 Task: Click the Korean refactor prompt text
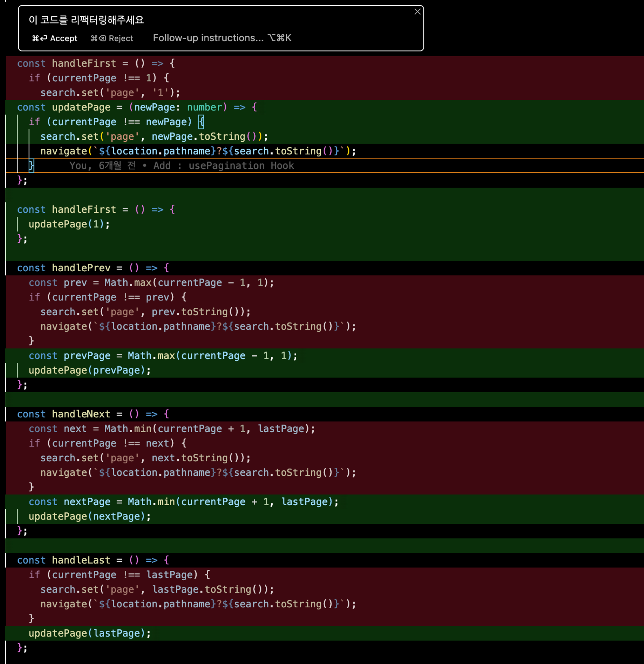pos(86,20)
